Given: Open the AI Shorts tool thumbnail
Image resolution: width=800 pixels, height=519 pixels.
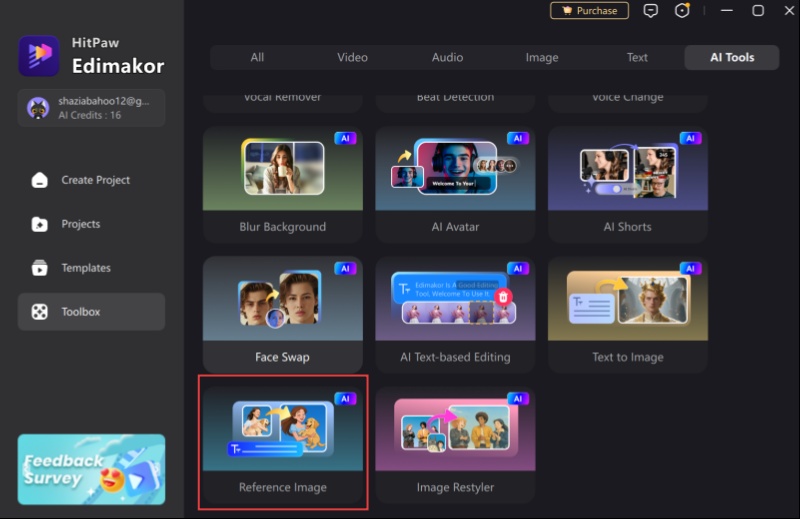Looking at the screenshot, I should 628,168.
